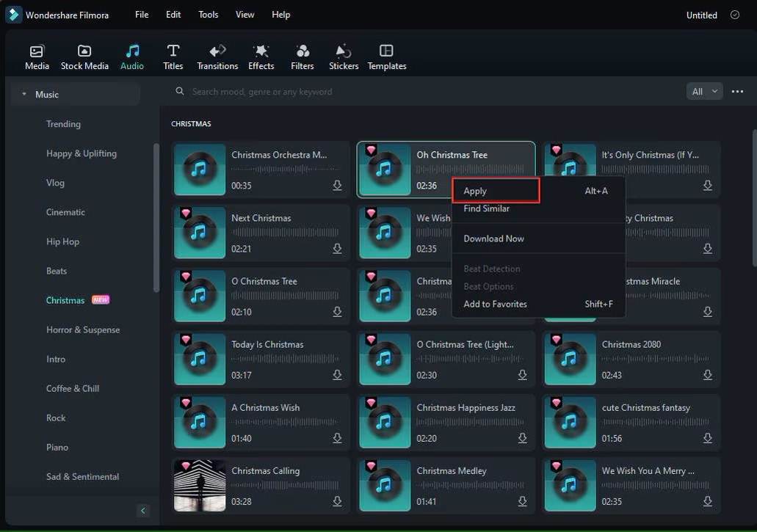This screenshot has height=532, width=757.
Task: Open the Tools menu
Action: pos(208,15)
